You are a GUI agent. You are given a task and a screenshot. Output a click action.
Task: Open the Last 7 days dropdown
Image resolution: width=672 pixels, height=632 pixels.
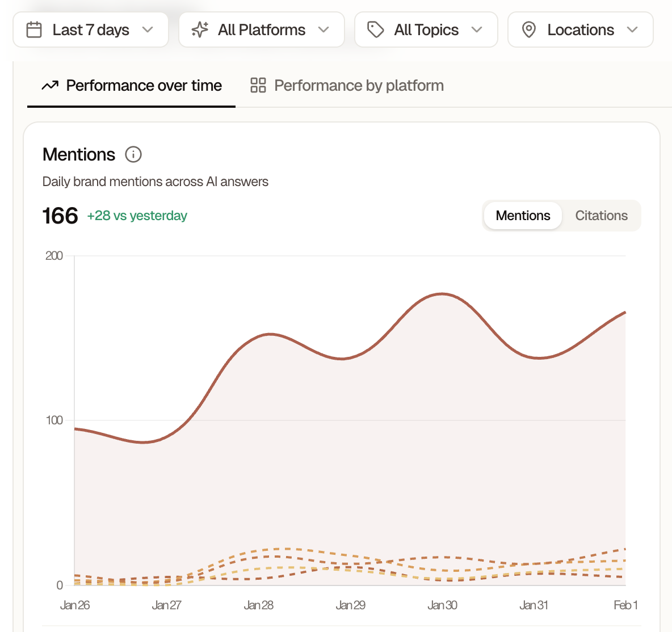[x=91, y=30]
